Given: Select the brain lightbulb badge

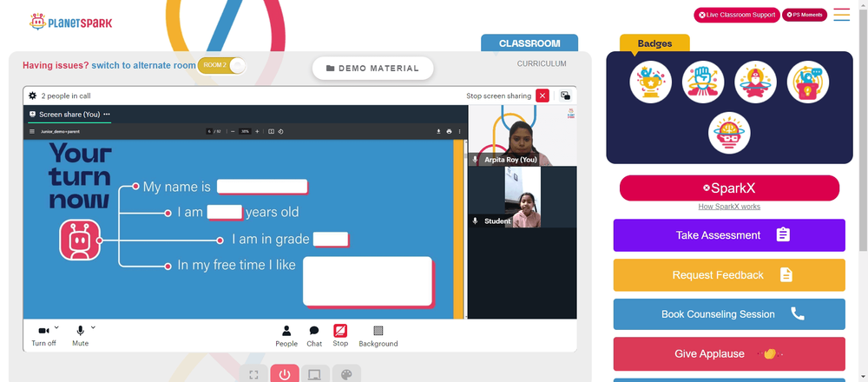Looking at the screenshot, I should (729, 133).
